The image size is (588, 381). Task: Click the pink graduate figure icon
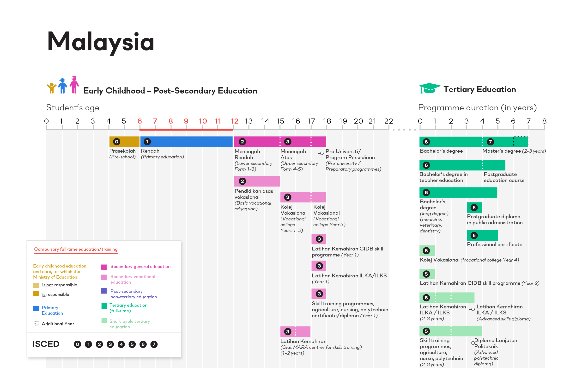[x=74, y=85]
